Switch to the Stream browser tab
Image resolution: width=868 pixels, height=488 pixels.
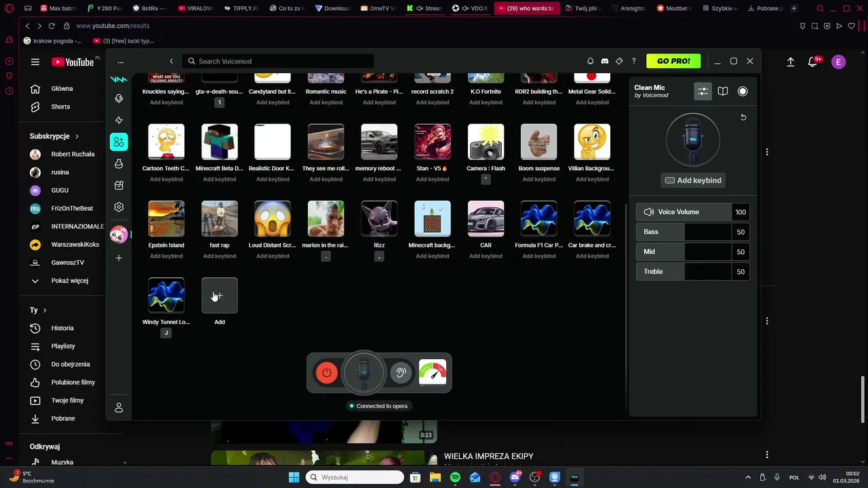[425, 8]
